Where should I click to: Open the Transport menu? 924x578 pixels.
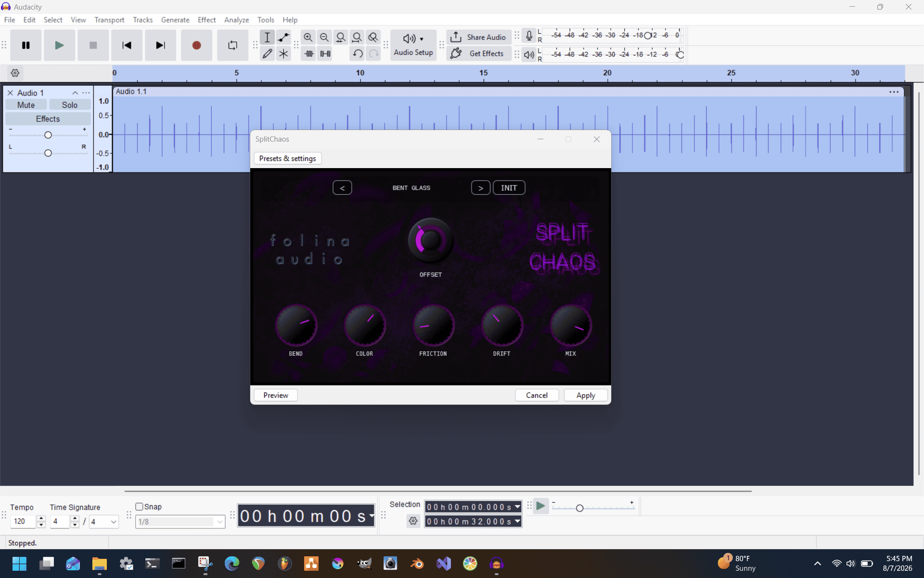[x=109, y=20]
